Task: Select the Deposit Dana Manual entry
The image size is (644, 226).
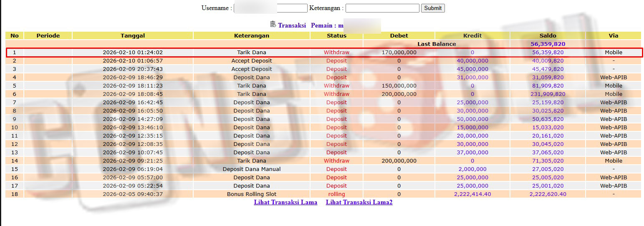Action: point(251,169)
